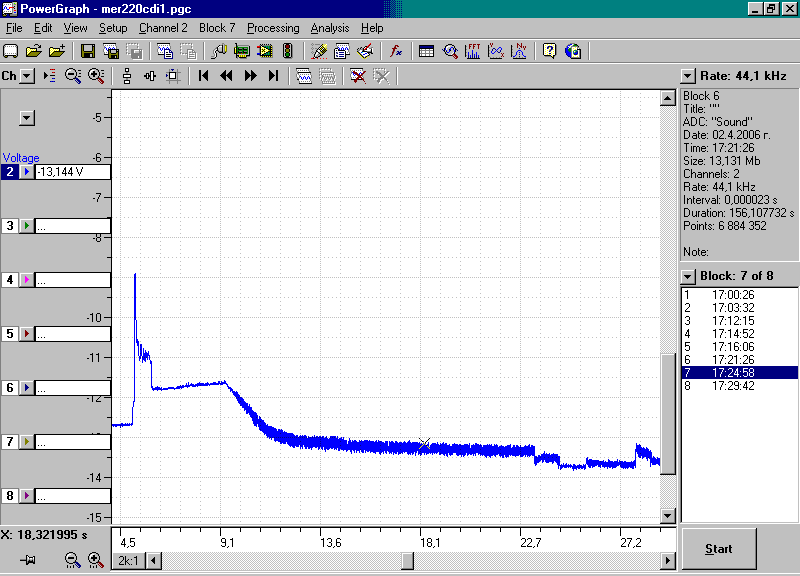800x576 pixels.
Task: Click the X-Y plot analysis icon
Action: click(496, 51)
